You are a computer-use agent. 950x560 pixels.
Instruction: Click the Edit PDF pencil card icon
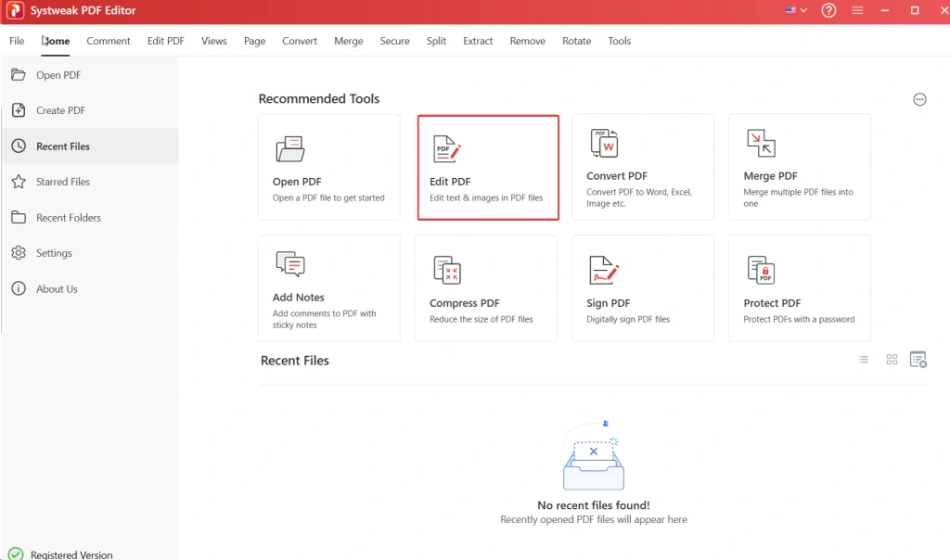click(x=447, y=149)
